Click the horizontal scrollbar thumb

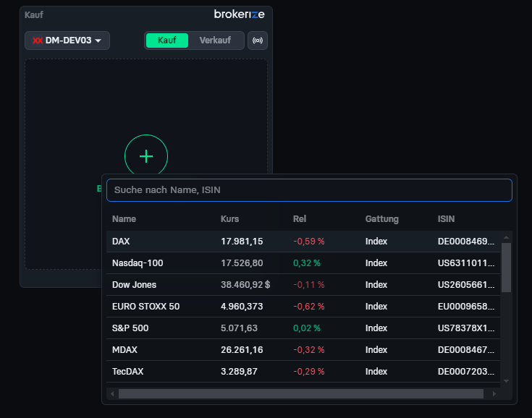pos(301,394)
